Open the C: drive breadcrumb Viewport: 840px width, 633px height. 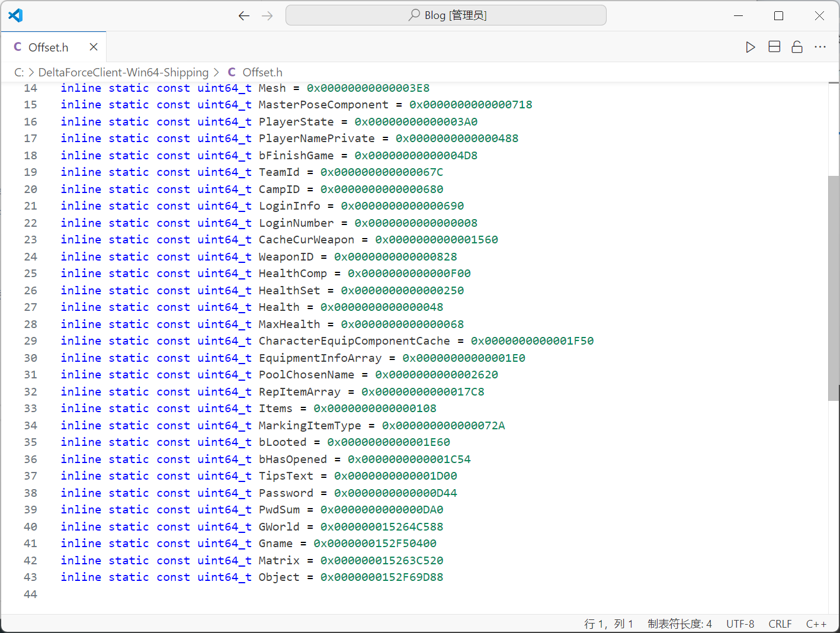click(x=19, y=72)
